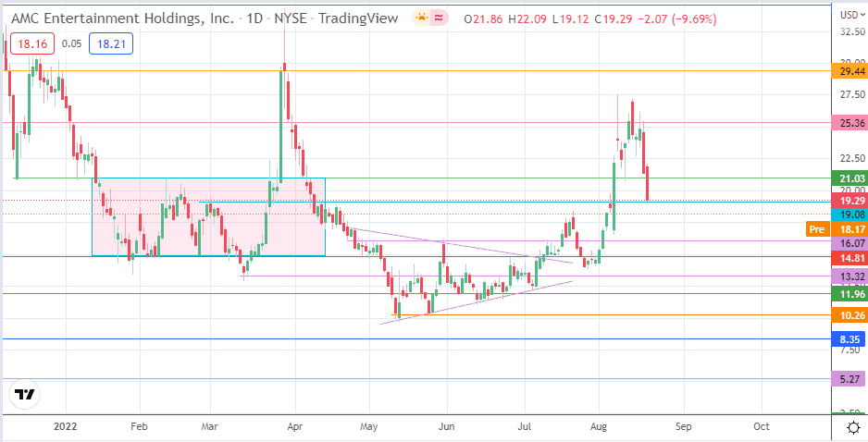Click the Jun label on time axis
The height and width of the screenshot is (442, 868).
pos(446,427)
